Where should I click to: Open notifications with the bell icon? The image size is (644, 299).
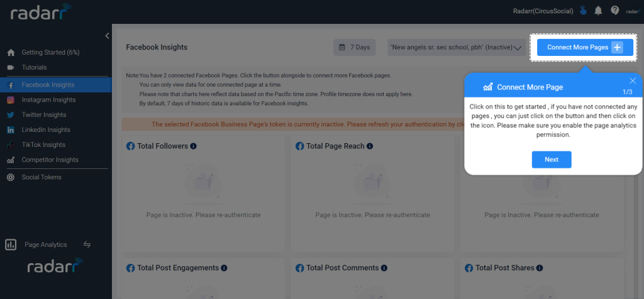(599, 11)
